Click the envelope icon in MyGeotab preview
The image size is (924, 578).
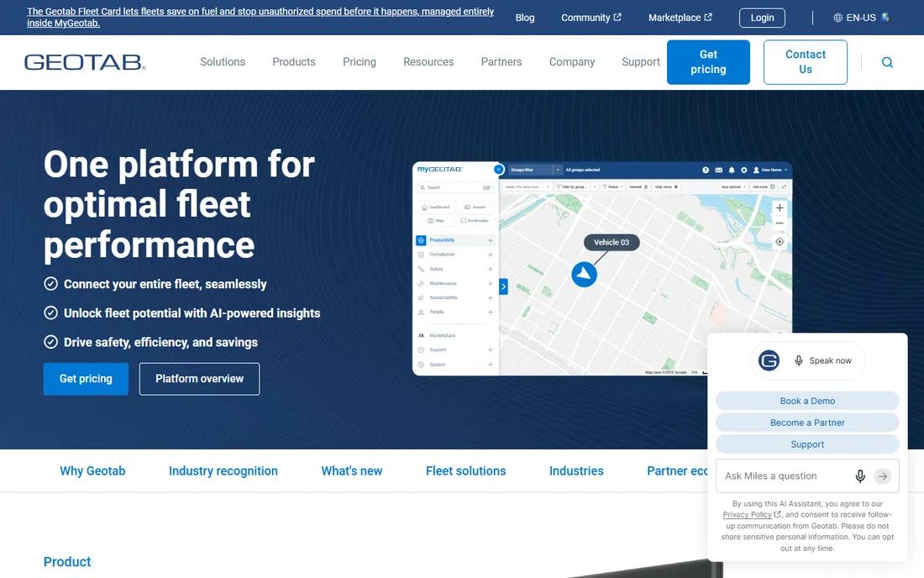tap(718, 170)
